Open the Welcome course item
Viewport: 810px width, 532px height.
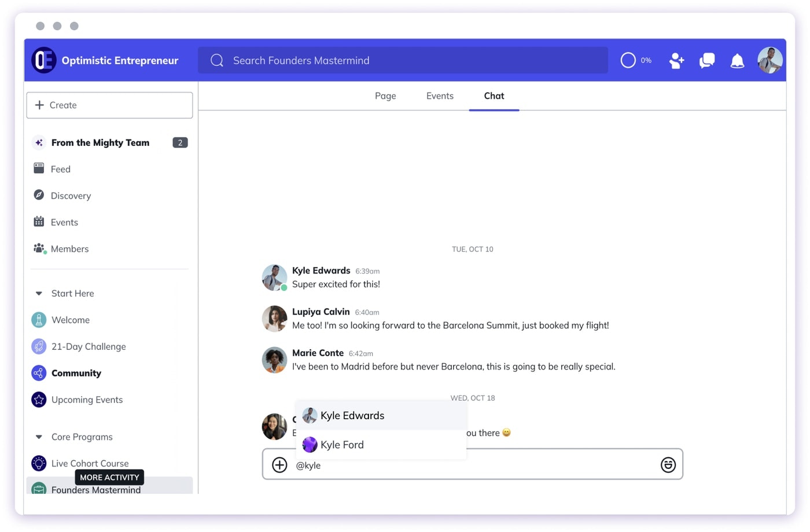pyautogui.click(x=70, y=320)
